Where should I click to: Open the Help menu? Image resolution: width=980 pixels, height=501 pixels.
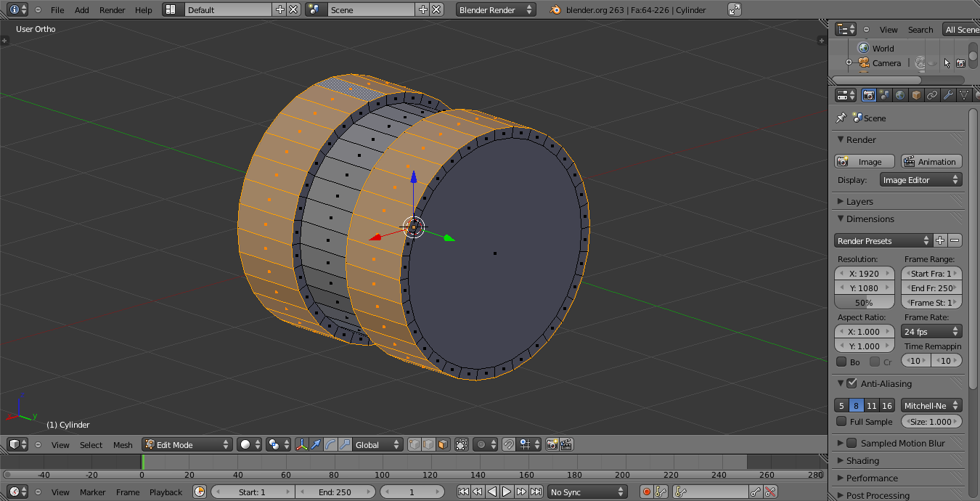[144, 10]
